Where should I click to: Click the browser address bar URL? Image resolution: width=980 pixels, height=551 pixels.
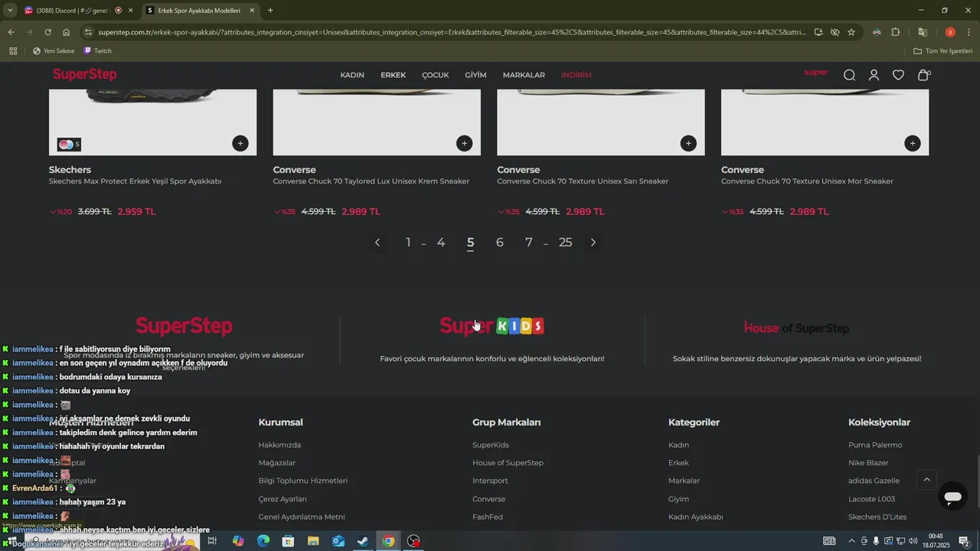pyautogui.click(x=452, y=32)
